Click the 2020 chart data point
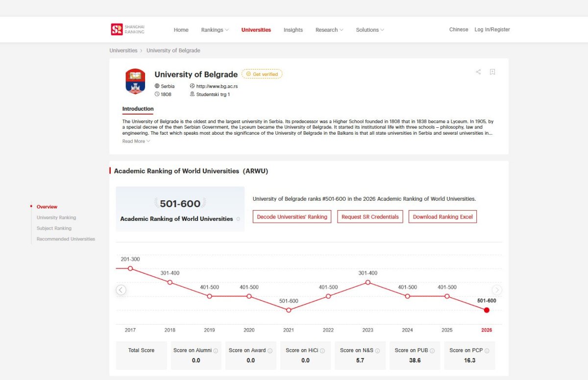The width and height of the screenshot is (588, 380). click(x=249, y=296)
